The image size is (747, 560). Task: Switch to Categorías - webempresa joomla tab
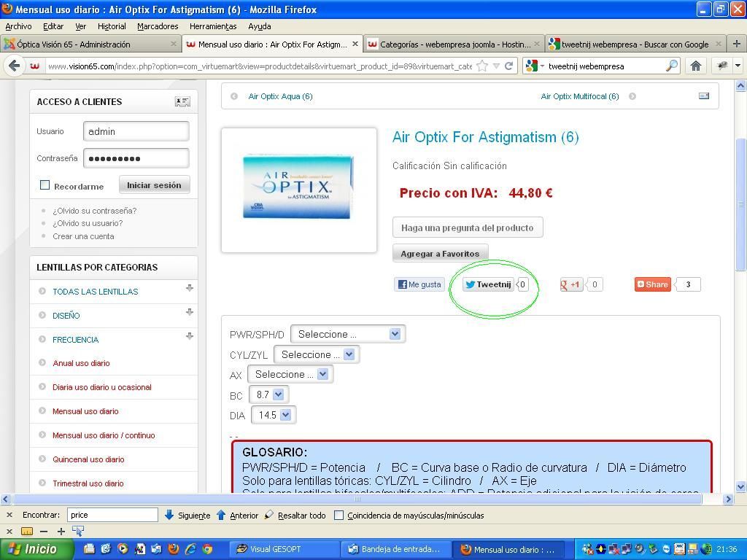(x=454, y=44)
